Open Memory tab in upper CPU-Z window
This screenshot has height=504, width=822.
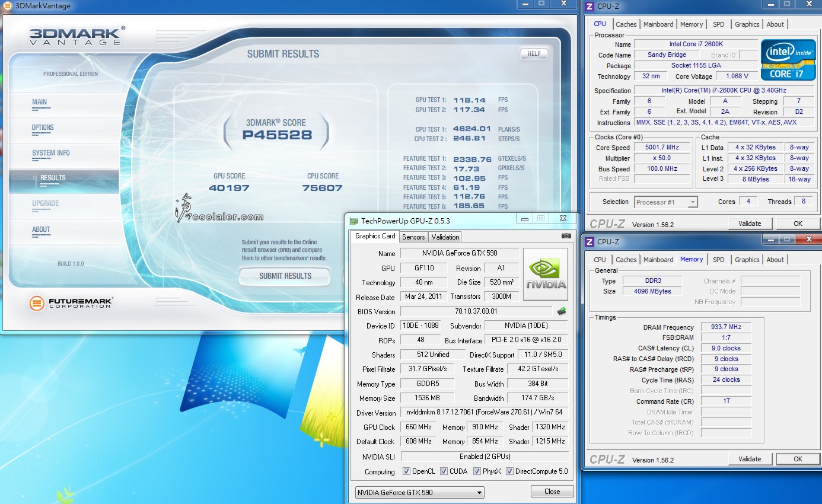pyautogui.click(x=692, y=24)
